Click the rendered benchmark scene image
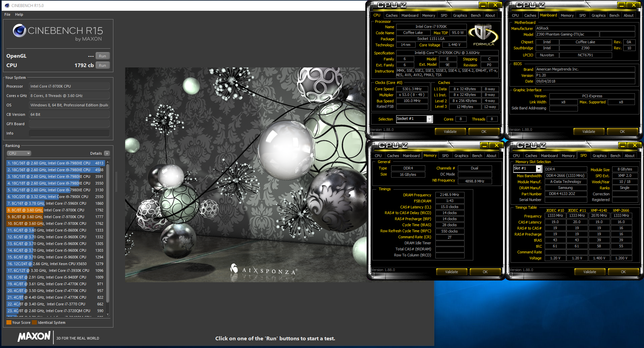 click(x=246, y=175)
